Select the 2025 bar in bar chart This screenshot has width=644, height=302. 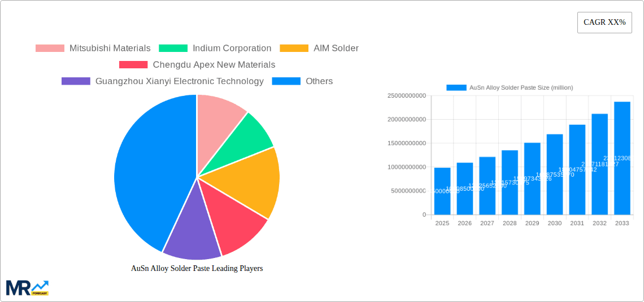pyautogui.click(x=442, y=191)
